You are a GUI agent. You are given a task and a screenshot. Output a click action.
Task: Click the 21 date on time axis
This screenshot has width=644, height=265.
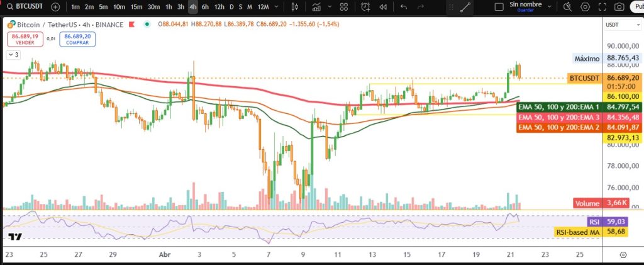click(511, 255)
